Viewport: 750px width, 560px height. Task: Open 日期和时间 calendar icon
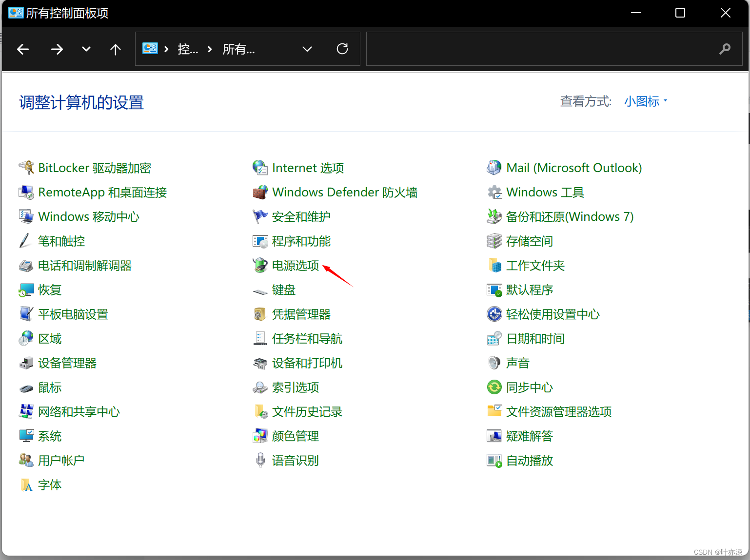click(494, 338)
